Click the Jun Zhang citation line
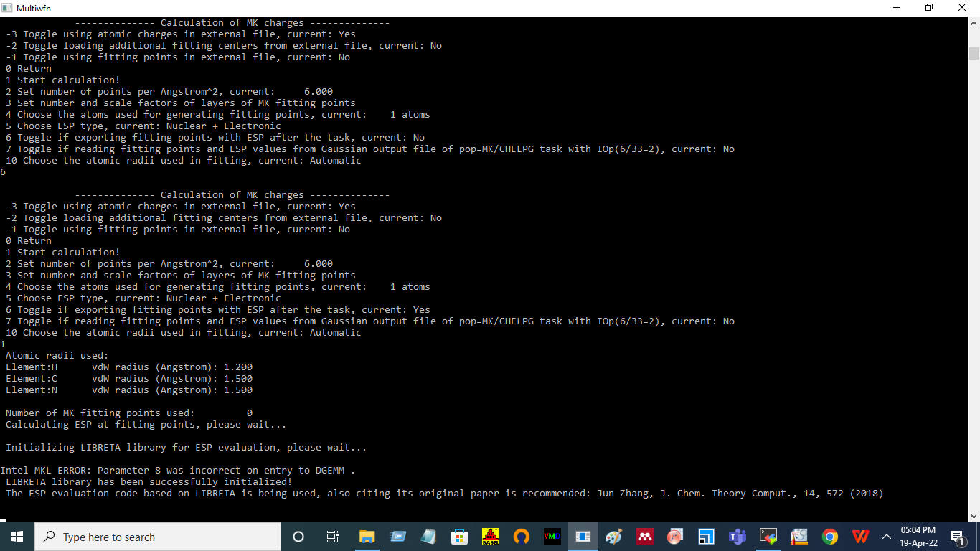The image size is (980, 551). [x=445, y=493]
